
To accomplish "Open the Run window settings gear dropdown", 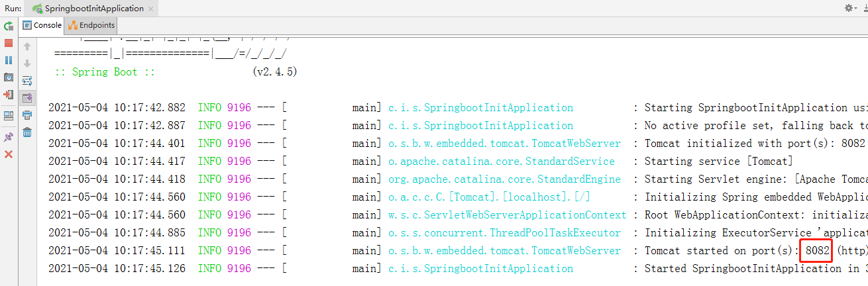I will pos(849,8).
